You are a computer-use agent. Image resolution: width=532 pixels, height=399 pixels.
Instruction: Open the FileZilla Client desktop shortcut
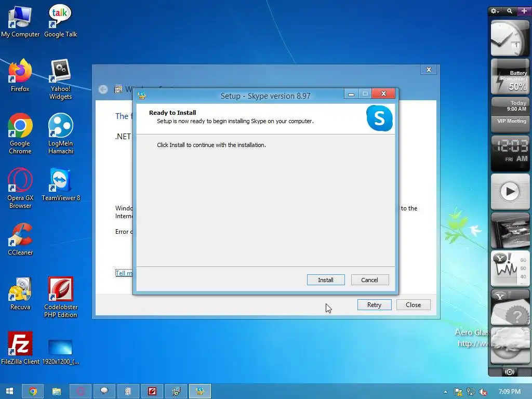[20, 348]
